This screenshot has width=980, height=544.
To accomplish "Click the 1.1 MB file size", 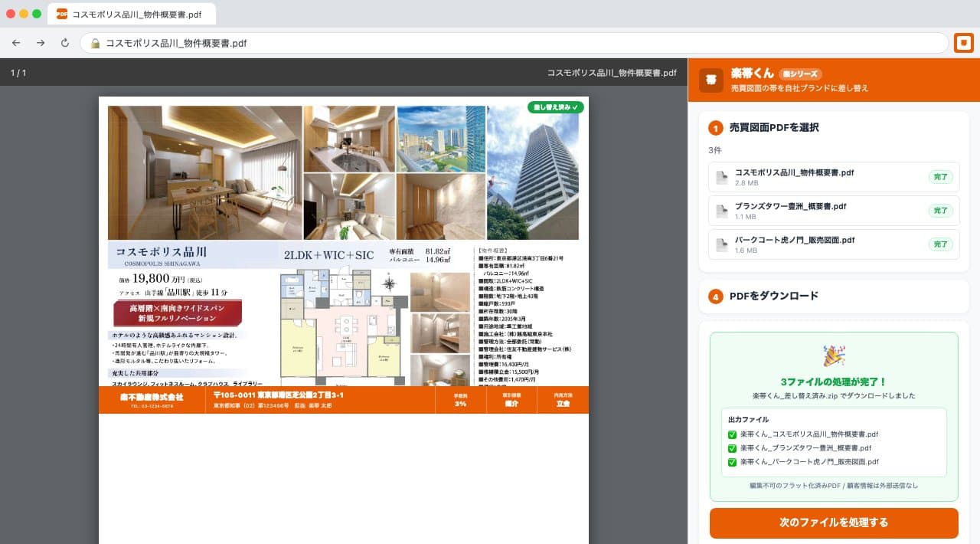I will point(746,218).
